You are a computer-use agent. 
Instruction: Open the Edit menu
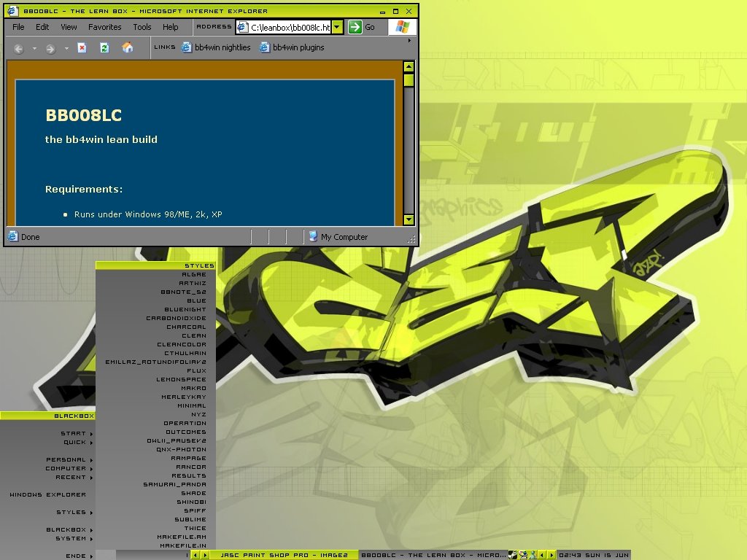coord(42,27)
